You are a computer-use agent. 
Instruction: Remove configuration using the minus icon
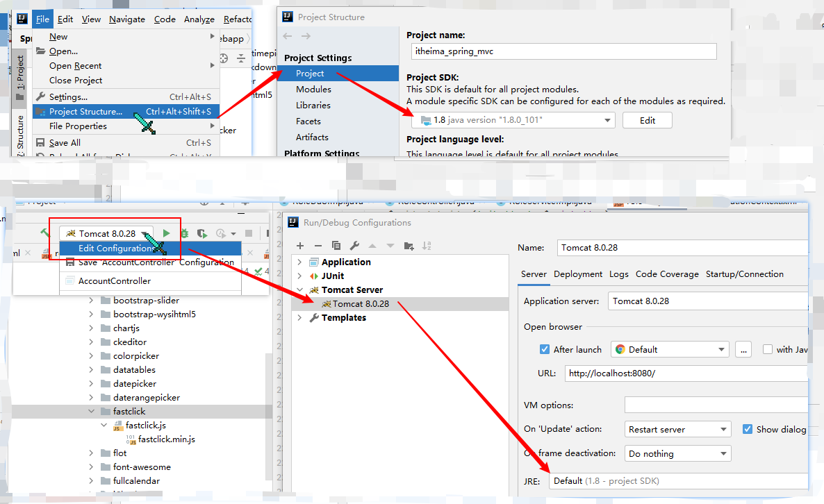click(x=318, y=246)
